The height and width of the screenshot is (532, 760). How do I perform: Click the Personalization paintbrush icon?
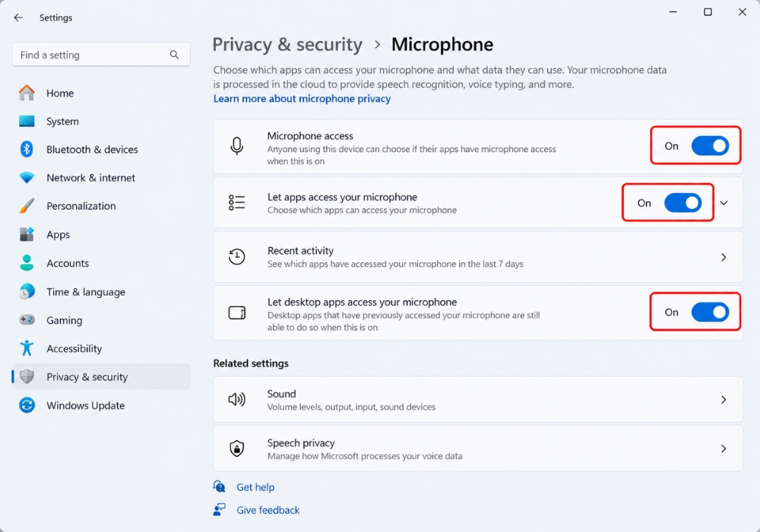point(27,206)
